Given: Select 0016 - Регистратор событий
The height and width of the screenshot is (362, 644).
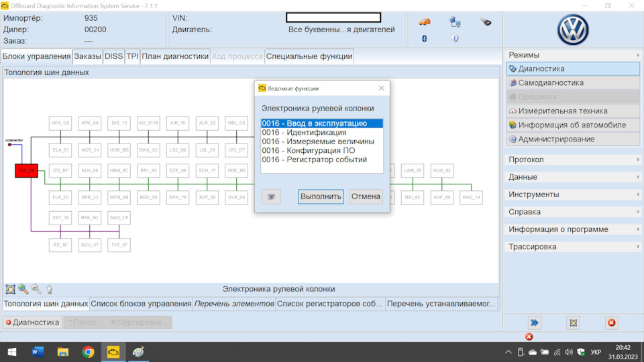Looking at the screenshot, I should click(322, 160).
